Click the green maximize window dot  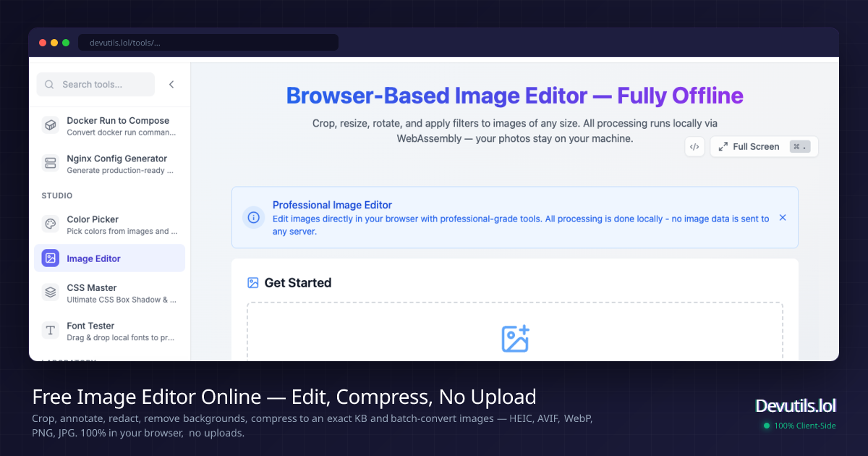66,43
